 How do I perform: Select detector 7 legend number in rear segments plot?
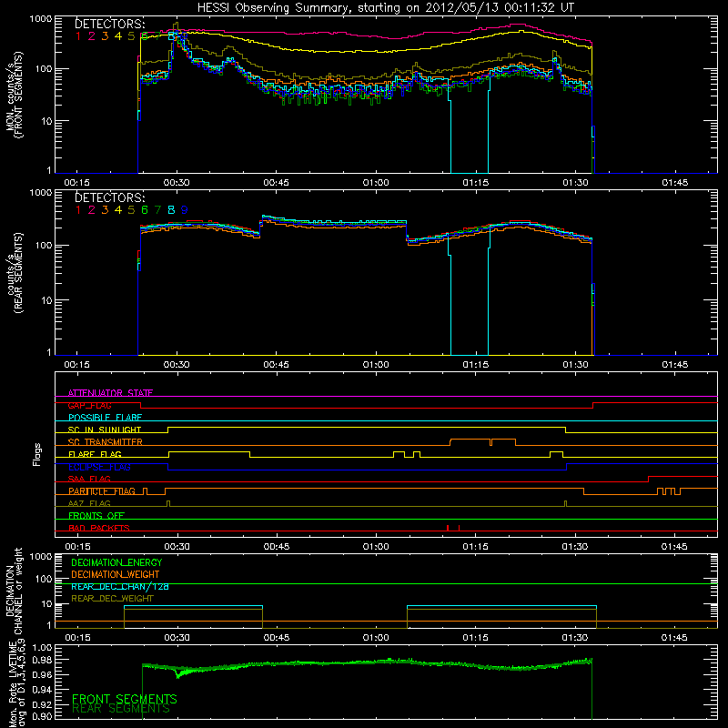click(x=157, y=210)
